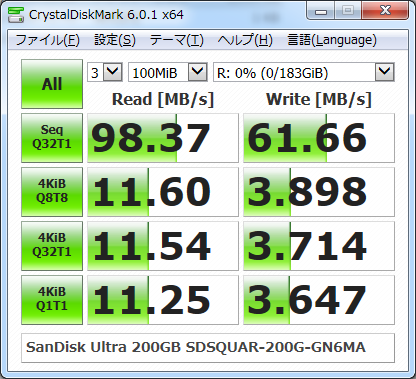Select the Seq write result 61.66
This screenshot has width=416, height=379.
click(x=319, y=138)
